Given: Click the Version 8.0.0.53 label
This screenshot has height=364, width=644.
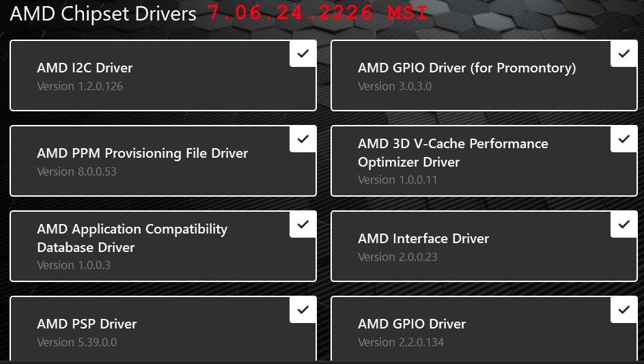Looking at the screenshot, I should click(x=76, y=171).
